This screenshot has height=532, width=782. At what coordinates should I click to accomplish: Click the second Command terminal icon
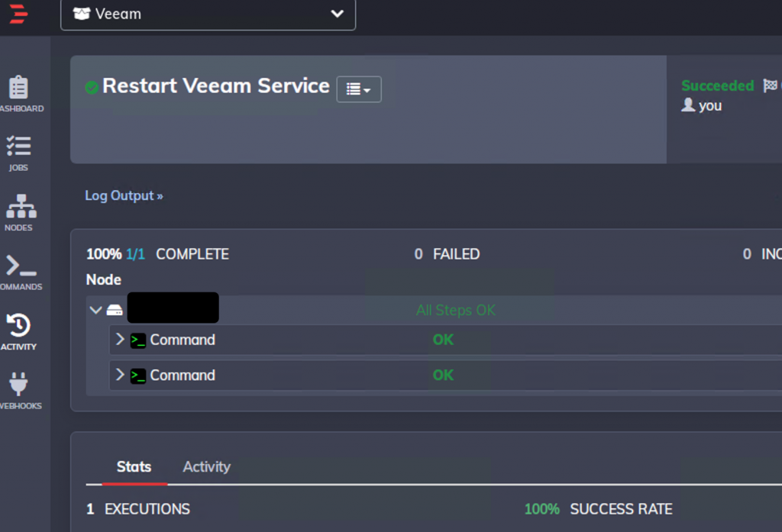coord(138,376)
